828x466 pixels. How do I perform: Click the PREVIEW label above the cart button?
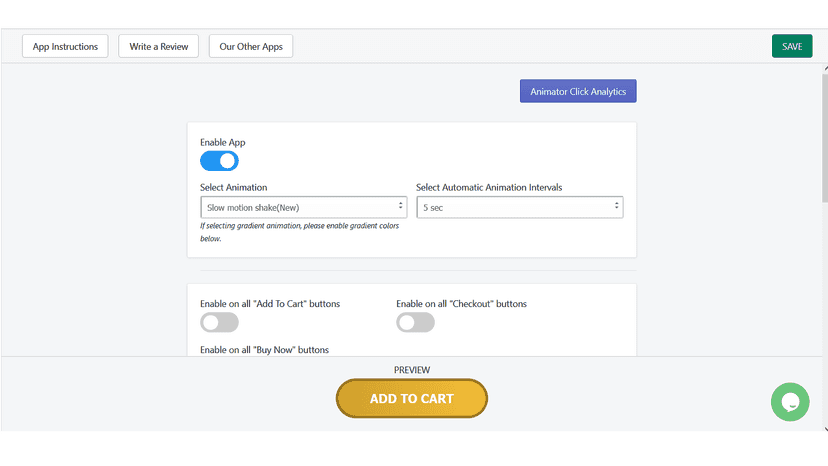[412, 370]
